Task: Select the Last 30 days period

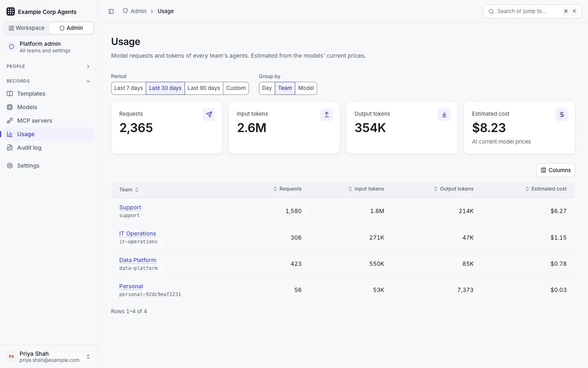Action: pos(165,88)
